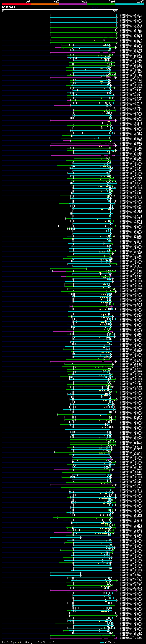
Task: Click the red 20% identity legend bar
Action: click(16, 4)
